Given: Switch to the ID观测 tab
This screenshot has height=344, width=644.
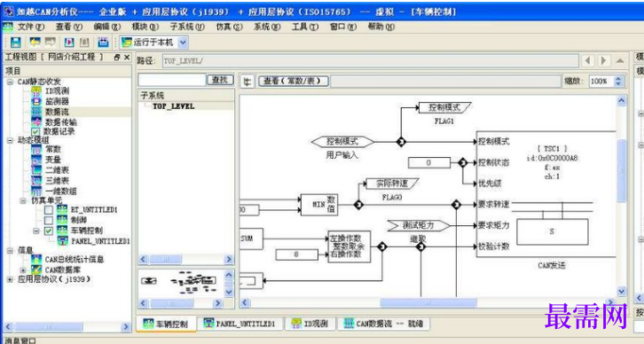Looking at the screenshot, I should pyautogui.click(x=310, y=324).
